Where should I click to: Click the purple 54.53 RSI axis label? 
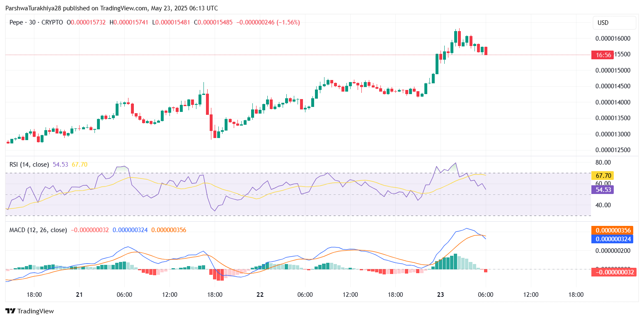(x=602, y=189)
